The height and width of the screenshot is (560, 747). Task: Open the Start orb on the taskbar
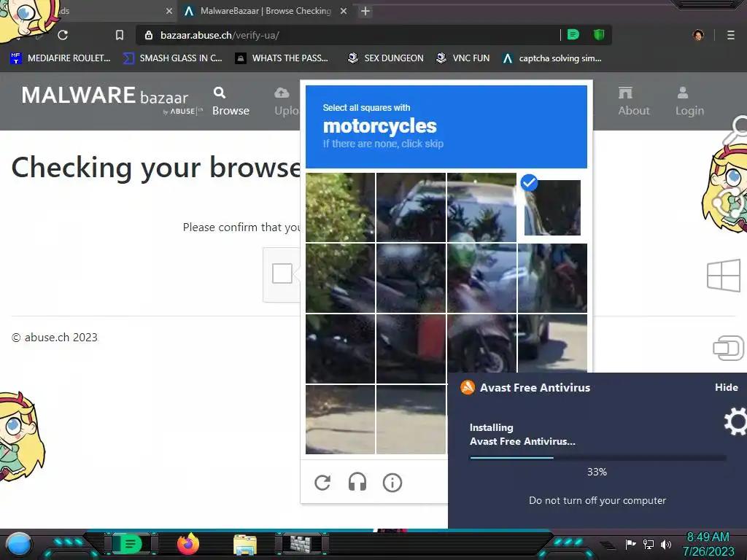click(x=18, y=545)
